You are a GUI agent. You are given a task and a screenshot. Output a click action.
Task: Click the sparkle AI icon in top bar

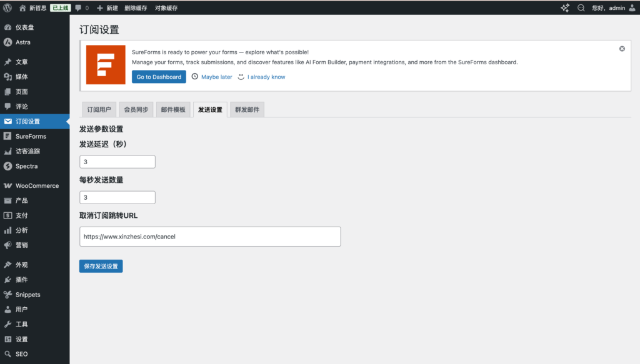pos(565,8)
